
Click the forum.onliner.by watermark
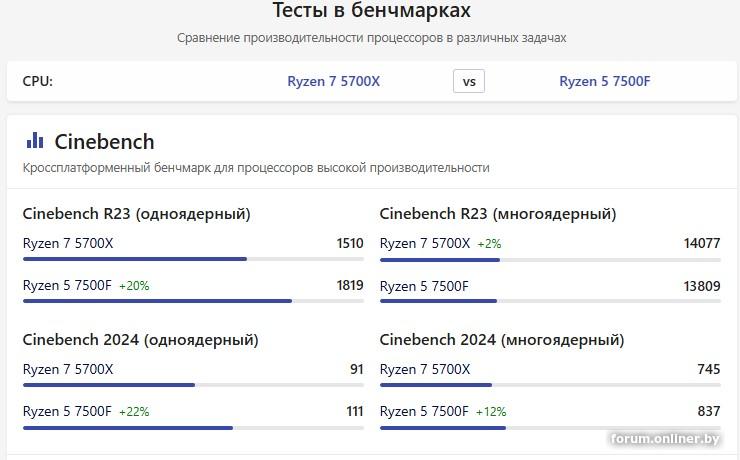pos(665,439)
